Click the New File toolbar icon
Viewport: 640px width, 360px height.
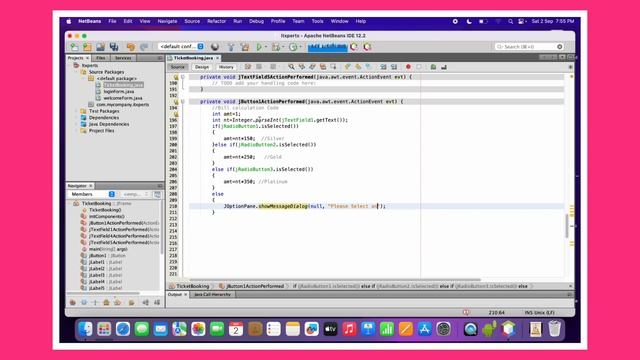[x=74, y=47]
